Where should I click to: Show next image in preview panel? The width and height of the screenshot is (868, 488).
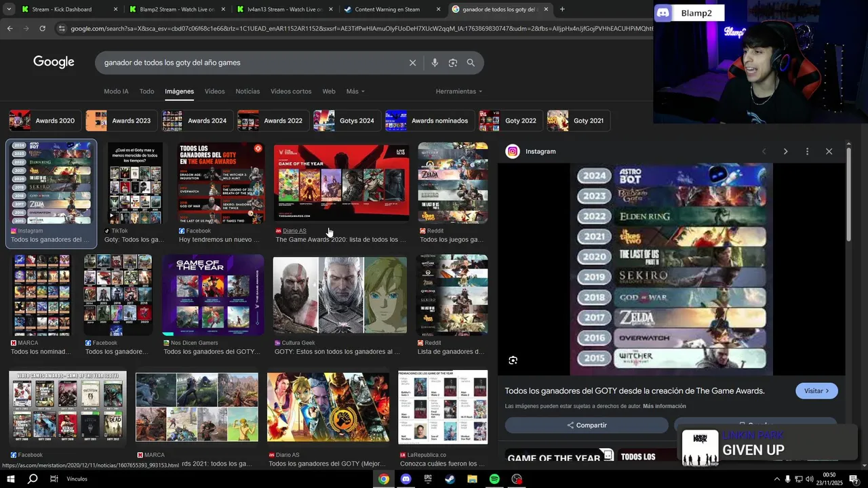pyautogui.click(x=785, y=151)
